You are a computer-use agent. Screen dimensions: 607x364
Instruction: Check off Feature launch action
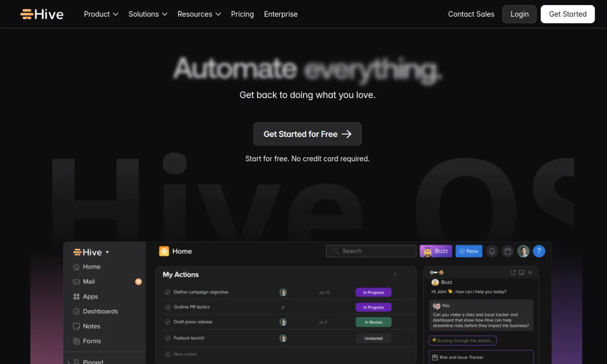pyautogui.click(x=167, y=338)
